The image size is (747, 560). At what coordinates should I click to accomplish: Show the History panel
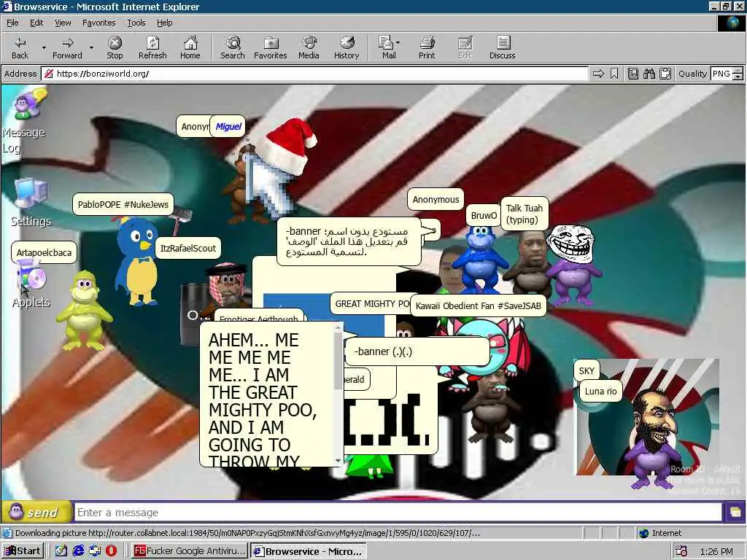[347, 47]
